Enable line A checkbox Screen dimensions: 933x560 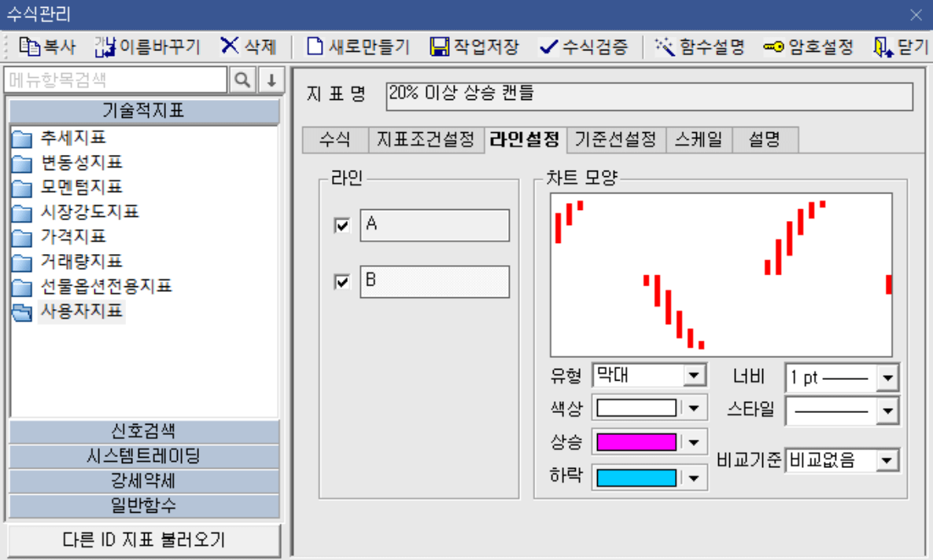341,225
